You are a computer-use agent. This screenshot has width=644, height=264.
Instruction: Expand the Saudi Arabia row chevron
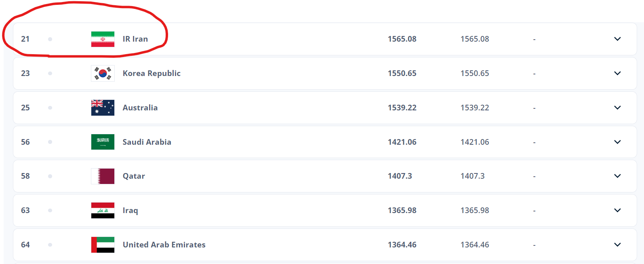coord(617,142)
